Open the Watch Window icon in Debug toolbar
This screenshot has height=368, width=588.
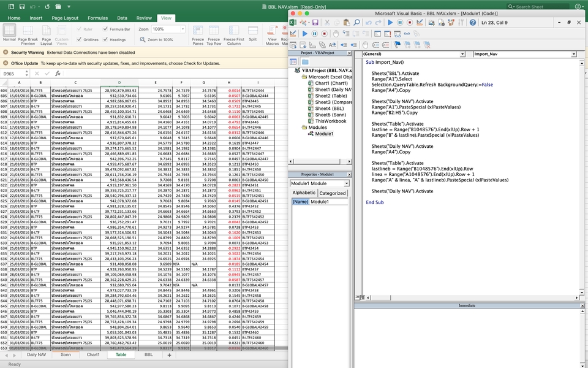click(x=397, y=34)
